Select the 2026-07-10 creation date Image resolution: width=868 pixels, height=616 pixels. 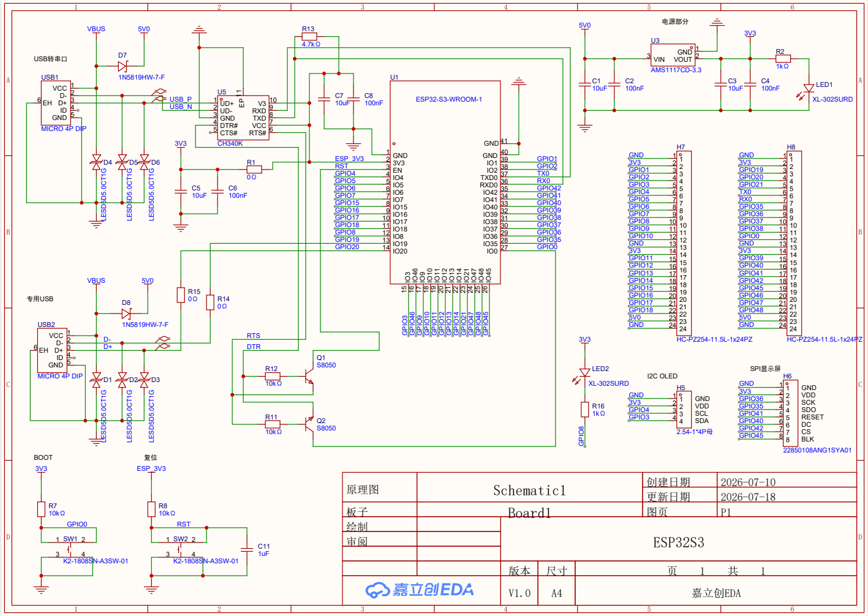pos(748,482)
